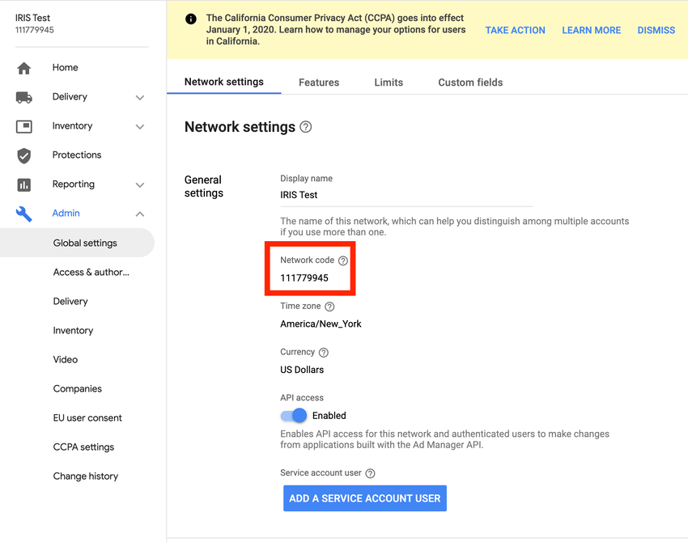Click the America/New_York time zone value
Viewport: 688px width, 542px height.
[x=321, y=324]
